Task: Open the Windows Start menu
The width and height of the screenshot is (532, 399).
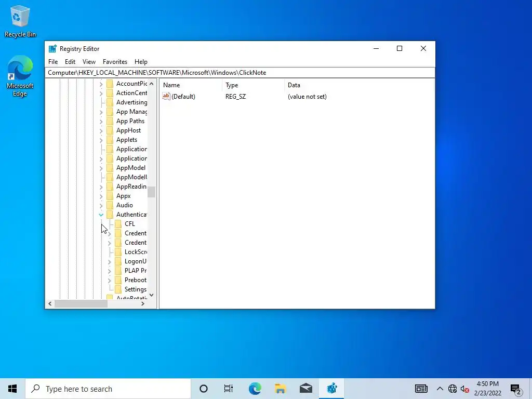Action: pos(12,389)
